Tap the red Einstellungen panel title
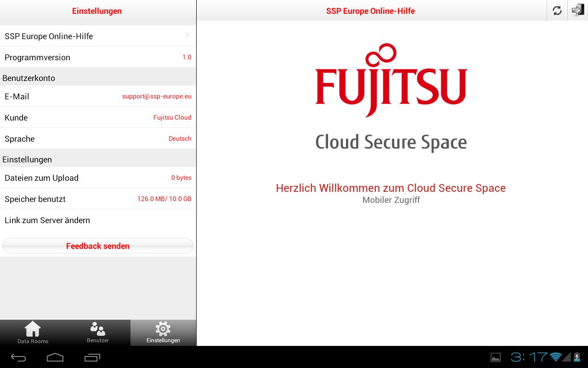The image size is (588, 368). pyautogui.click(x=97, y=11)
